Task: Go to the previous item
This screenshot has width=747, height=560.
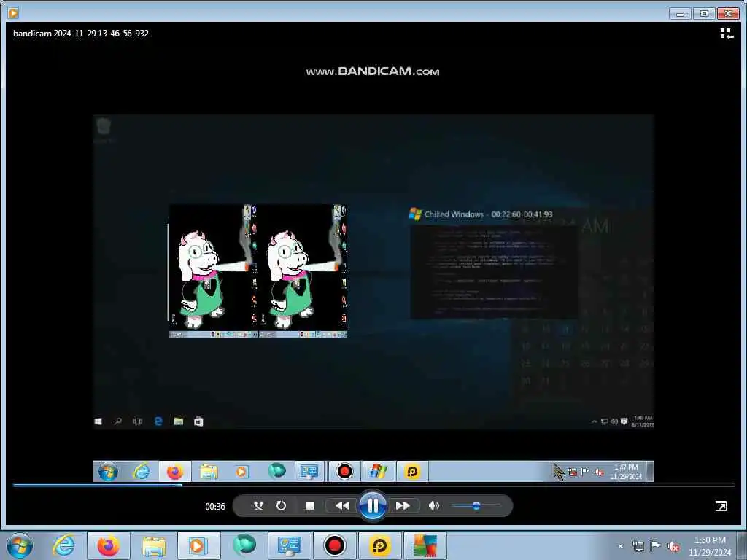Action: click(x=341, y=506)
